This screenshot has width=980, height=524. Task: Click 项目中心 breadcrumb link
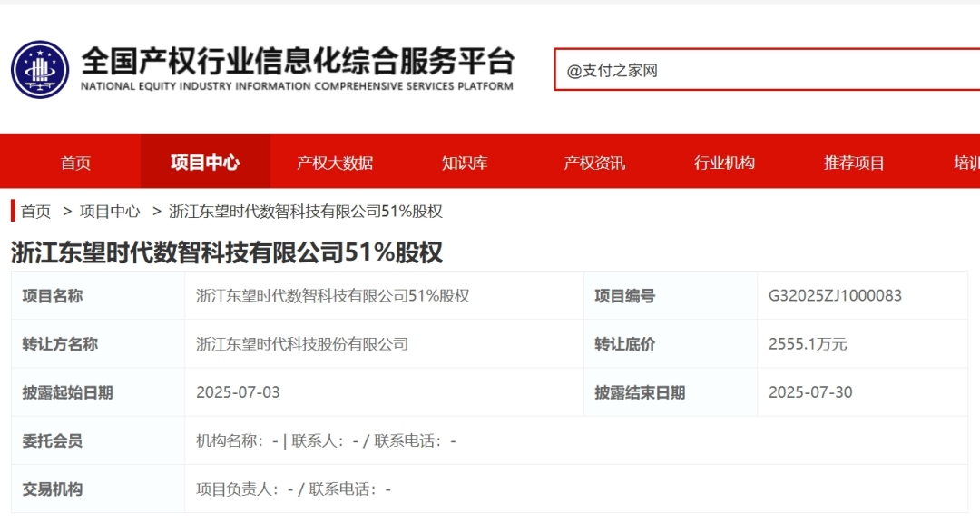coord(110,212)
